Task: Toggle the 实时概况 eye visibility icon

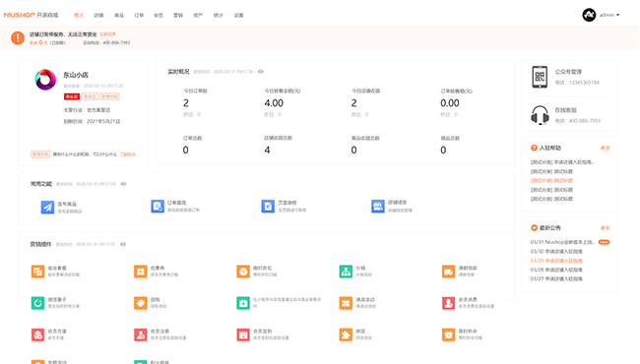Action: click(x=260, y=72)
